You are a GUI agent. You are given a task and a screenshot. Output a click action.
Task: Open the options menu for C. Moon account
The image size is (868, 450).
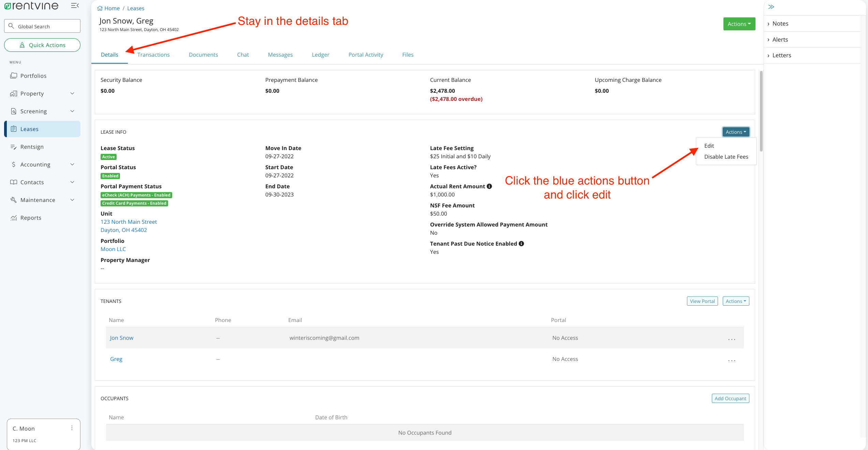point(72,427)
